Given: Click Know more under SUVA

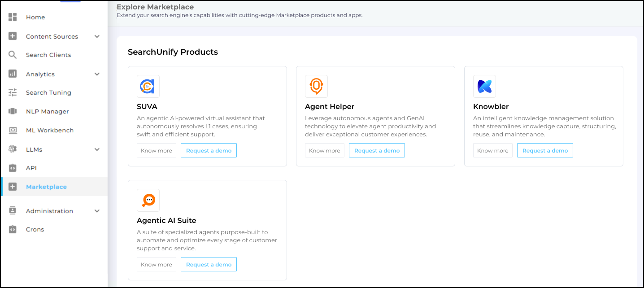Looking at the screenshot, I should pos(157,151).
